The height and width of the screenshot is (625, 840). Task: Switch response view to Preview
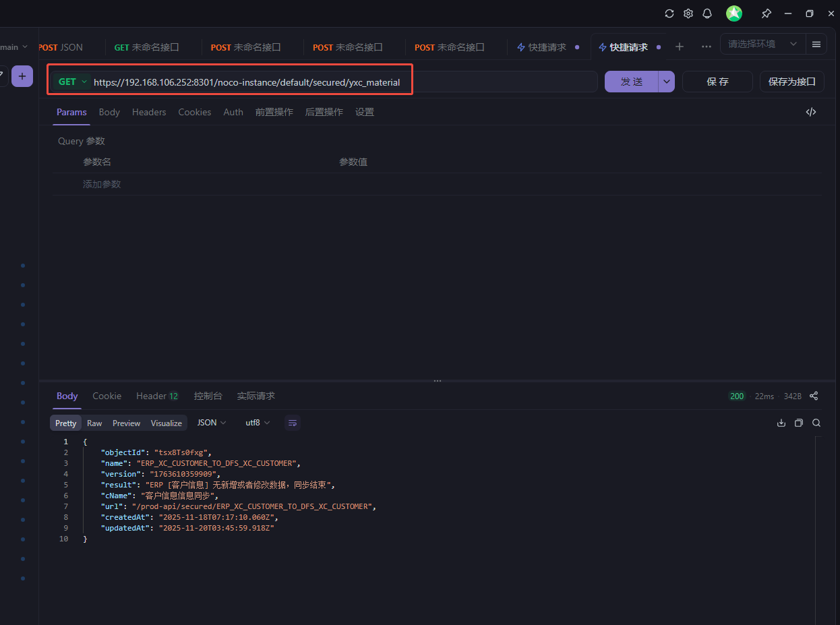[x=126, y=423]
